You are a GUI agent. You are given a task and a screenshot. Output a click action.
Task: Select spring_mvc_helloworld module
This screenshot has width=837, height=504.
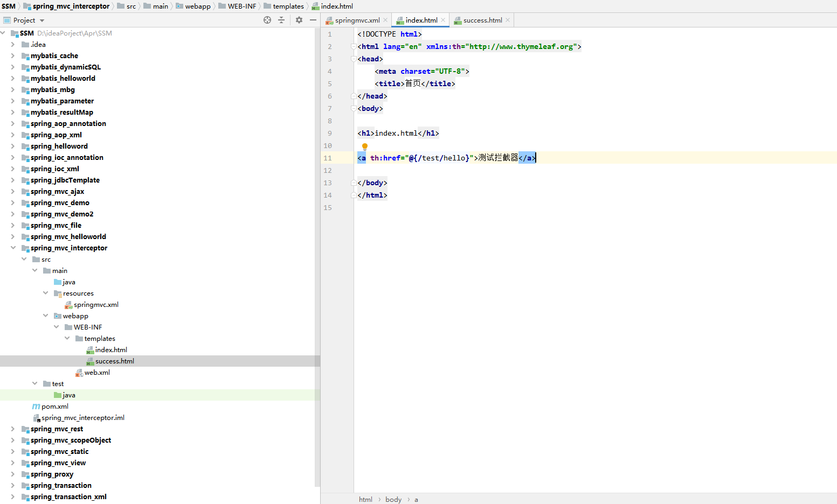pos(68,237)
